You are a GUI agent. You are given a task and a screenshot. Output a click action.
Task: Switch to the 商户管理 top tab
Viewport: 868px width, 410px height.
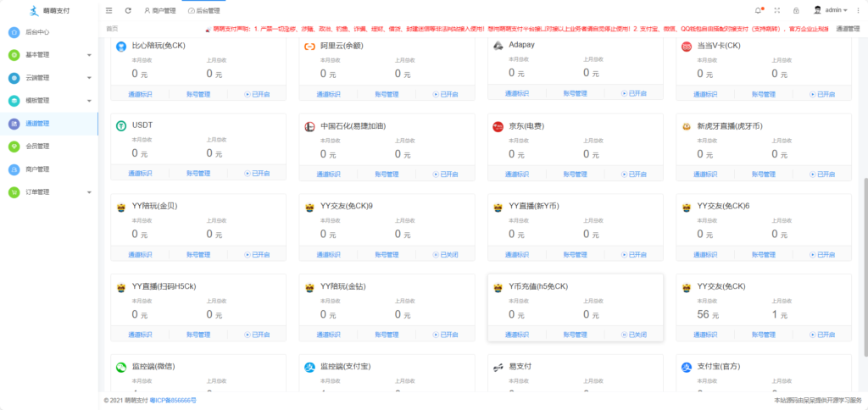159,10
